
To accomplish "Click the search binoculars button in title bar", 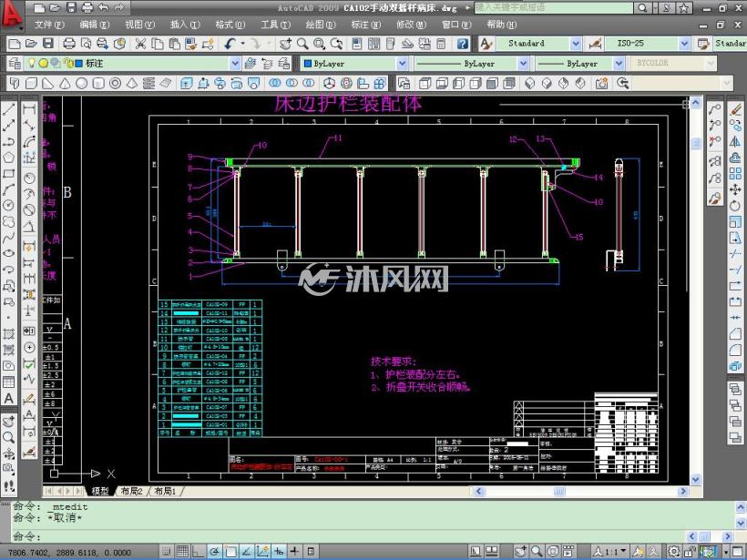I will pos(642,7).
